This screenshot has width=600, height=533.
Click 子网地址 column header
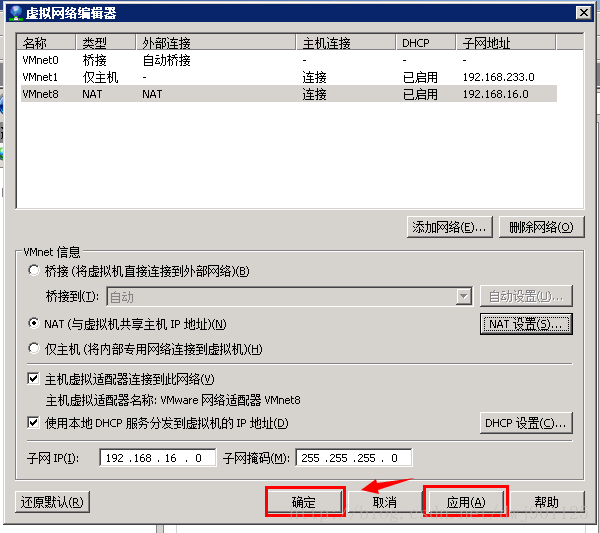click(x=506, y=42)
